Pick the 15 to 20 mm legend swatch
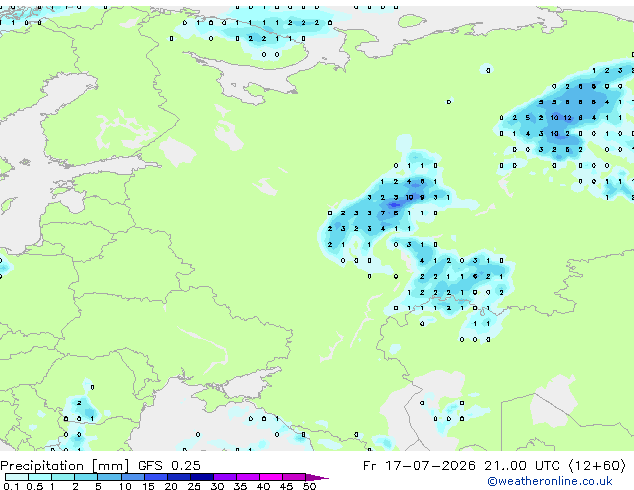Screen dimensions: 634x490 point(156,477)
